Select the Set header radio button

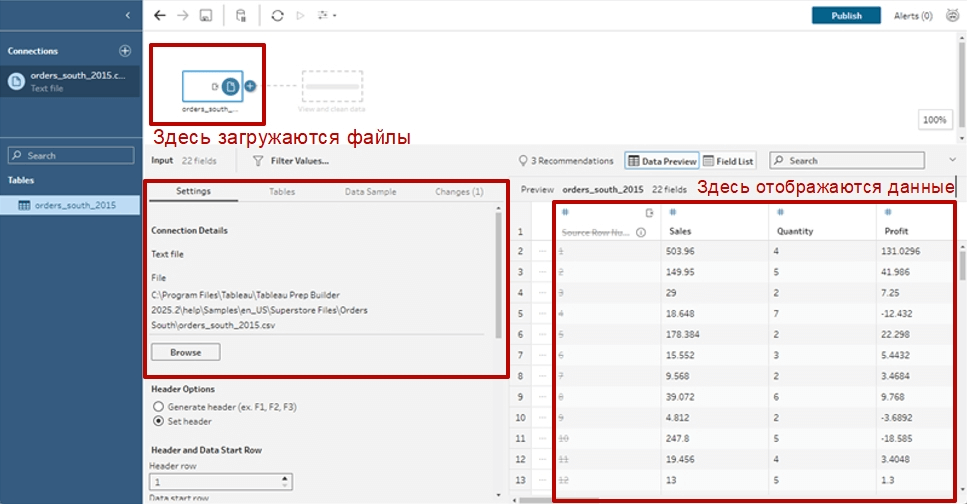(158, 422)
